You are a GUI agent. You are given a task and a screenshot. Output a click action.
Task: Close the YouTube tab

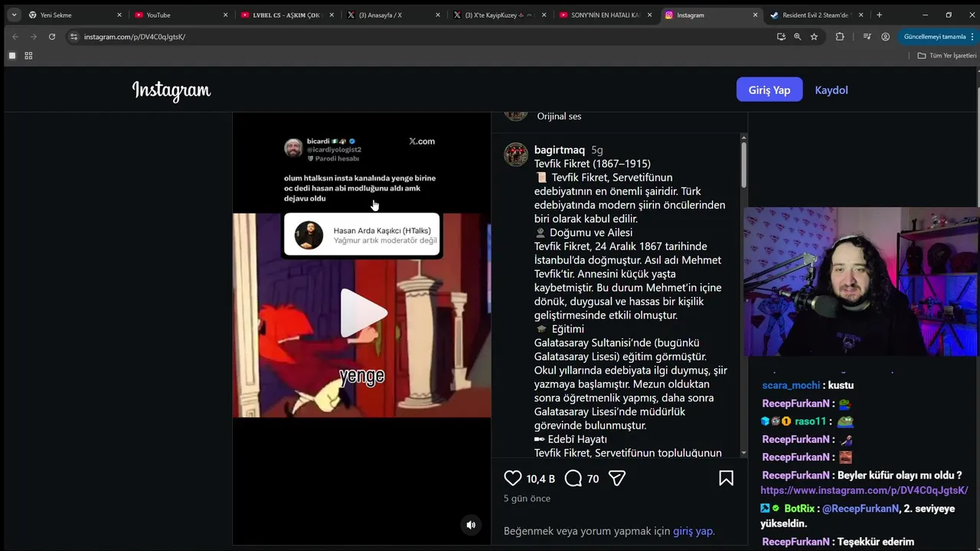tap(225, 15)
